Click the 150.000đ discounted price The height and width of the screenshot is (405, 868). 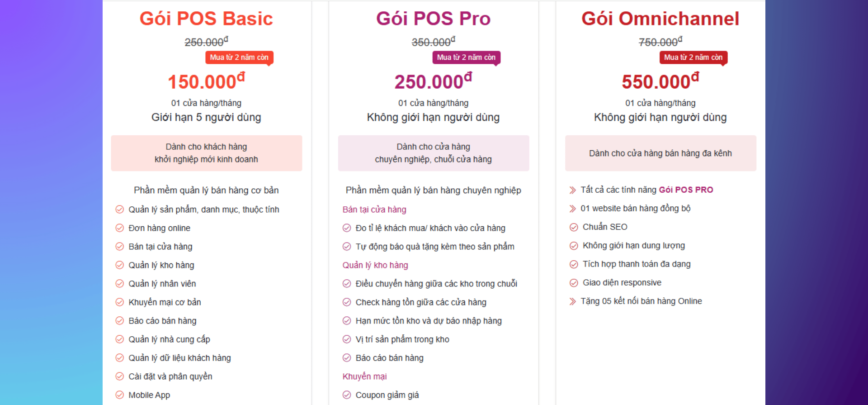click(x=206, y=81)
